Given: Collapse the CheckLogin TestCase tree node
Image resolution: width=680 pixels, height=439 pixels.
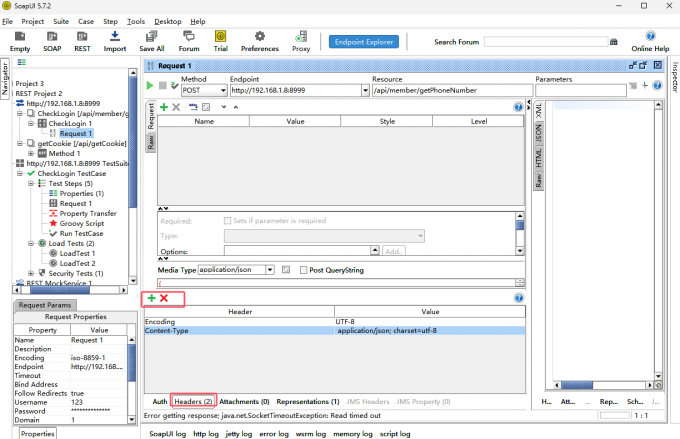Looking at the screenshot, I should pyautogui.click(x=20, y=174).
